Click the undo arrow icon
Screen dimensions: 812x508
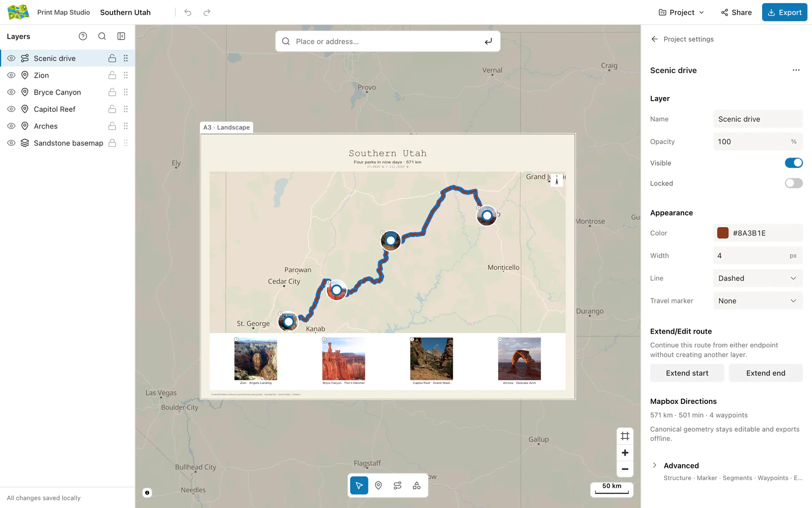[188, 12]
